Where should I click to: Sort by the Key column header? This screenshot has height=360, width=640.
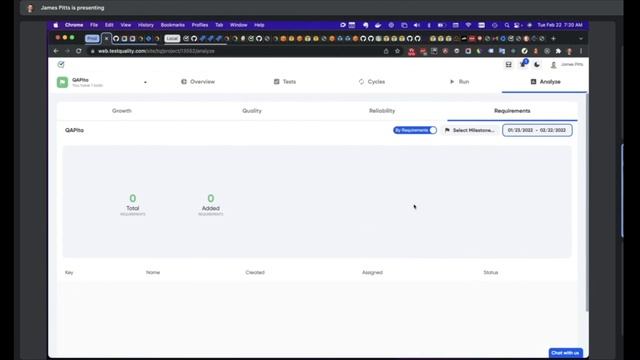coord(69,272)
